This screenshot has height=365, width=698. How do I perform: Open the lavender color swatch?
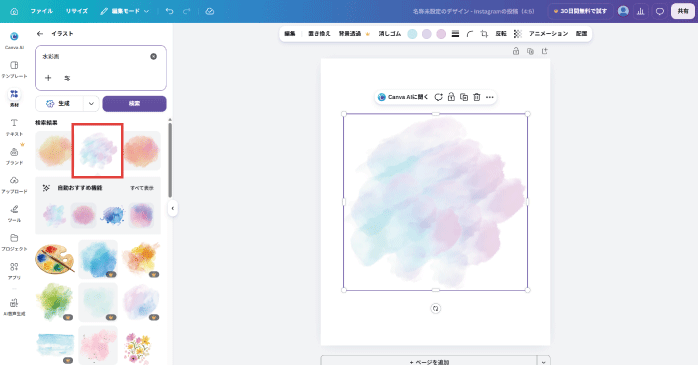point(426,34)
